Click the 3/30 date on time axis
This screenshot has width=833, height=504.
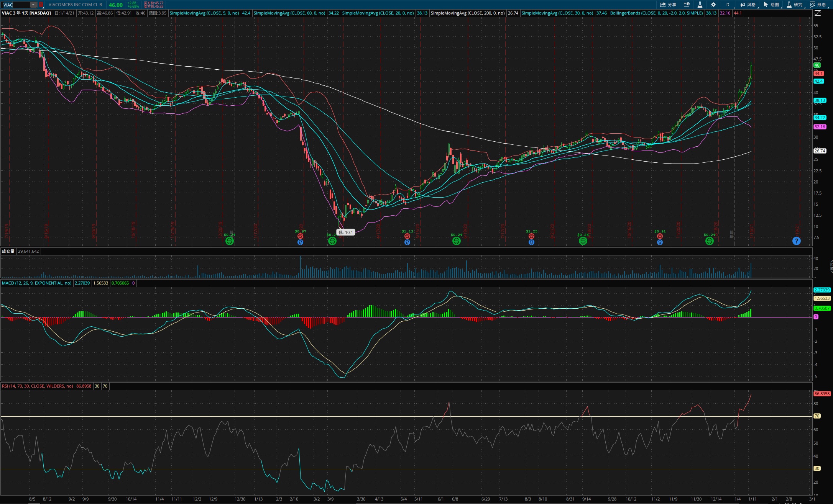point(361,499)
